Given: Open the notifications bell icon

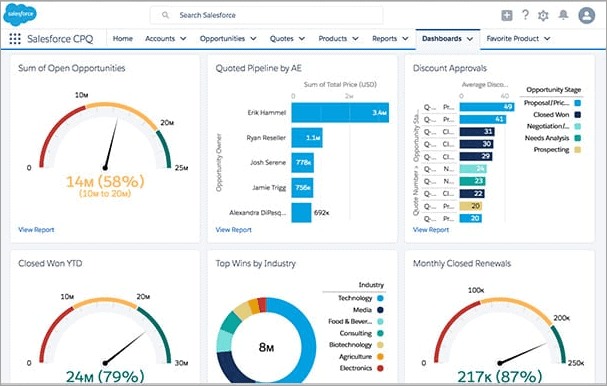Looking at the screenshot, I should click(x=563, y=15).
